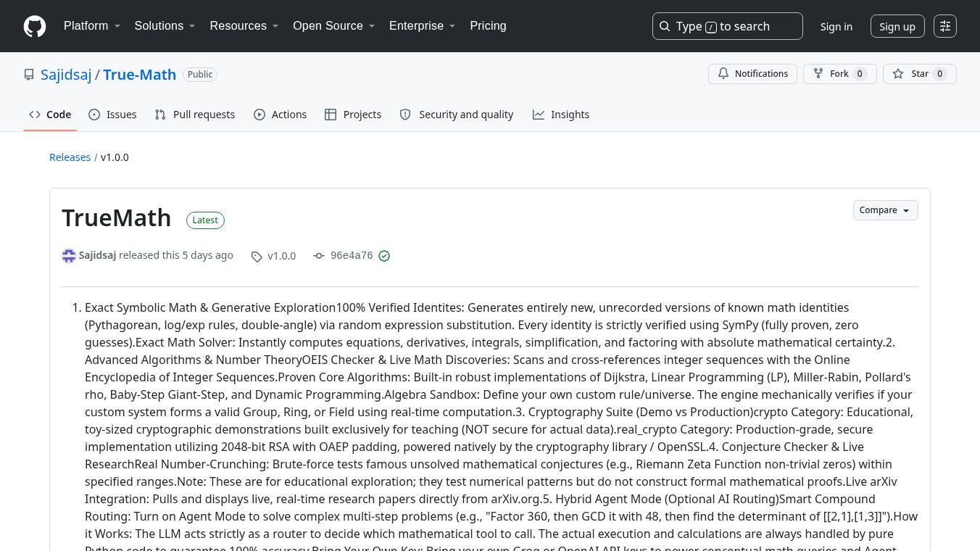The width and height of the screenshot is (980, 551).
Task: Open the Projects tab
Action: [353, 115]
